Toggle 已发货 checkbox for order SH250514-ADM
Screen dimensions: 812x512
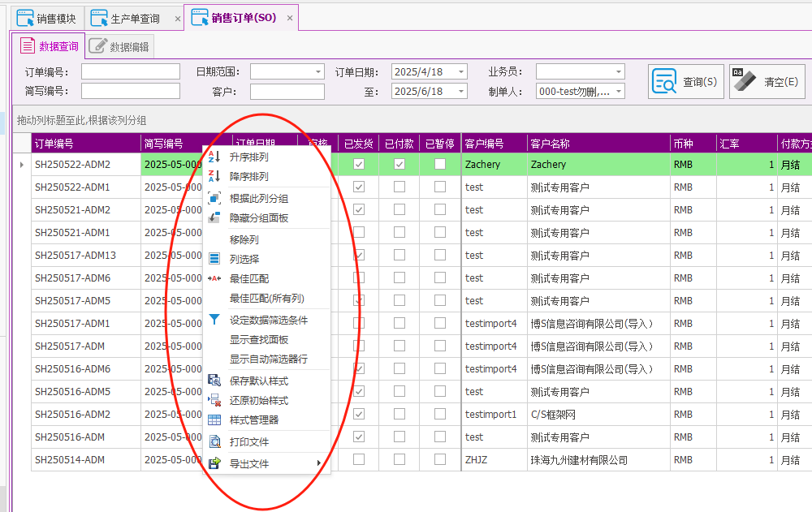pyautogui.click(x=359, y=460)
